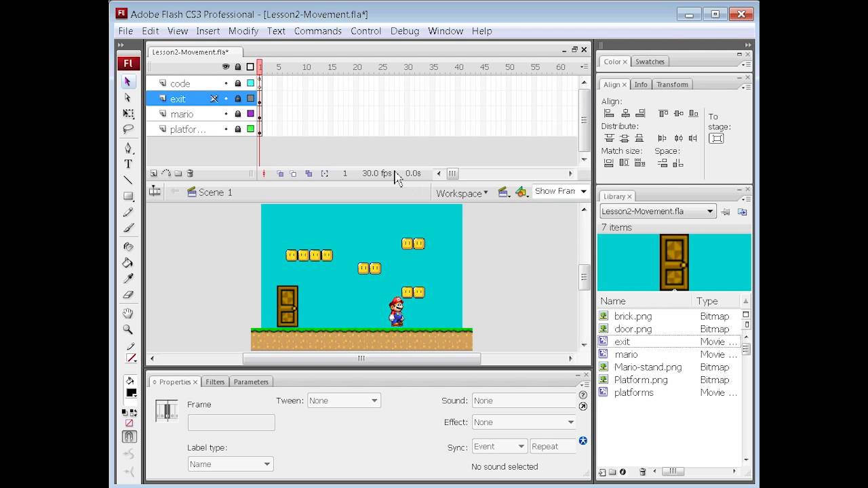Open the Tween dropdown
Image resolution: width=868 pixels, height=488 pixels.
344,401
